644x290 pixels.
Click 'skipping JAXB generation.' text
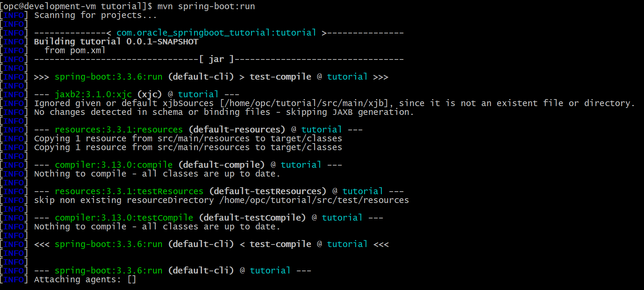(x=350, y=112)
